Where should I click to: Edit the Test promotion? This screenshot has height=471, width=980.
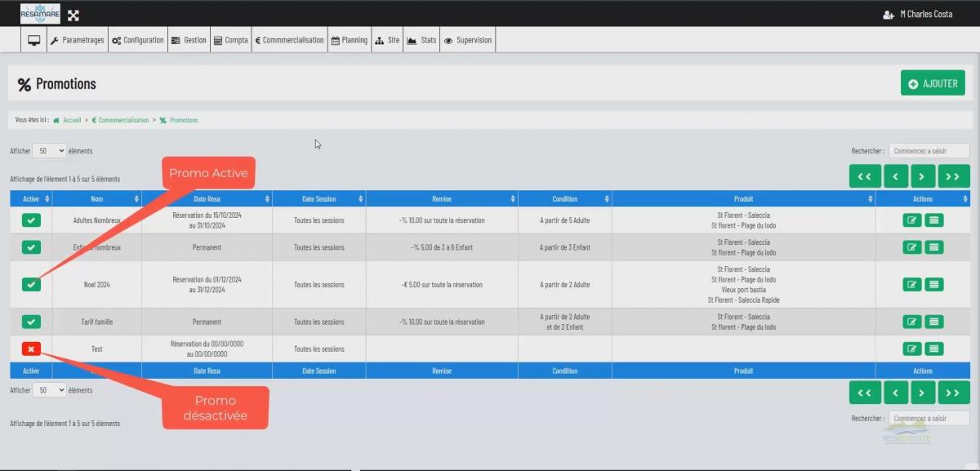point(911,349)
